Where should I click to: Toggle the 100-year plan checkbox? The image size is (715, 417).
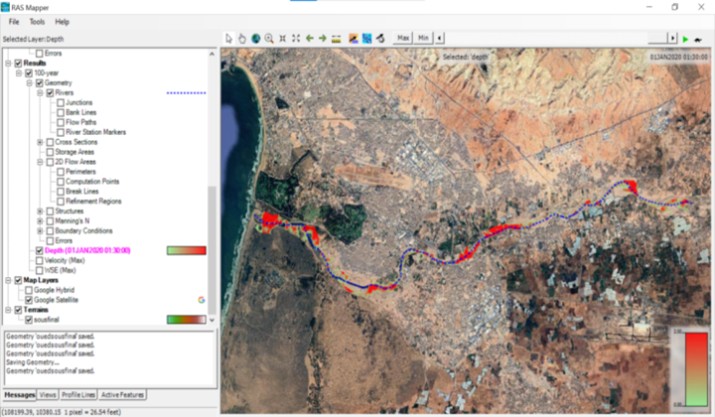[29, 73]
